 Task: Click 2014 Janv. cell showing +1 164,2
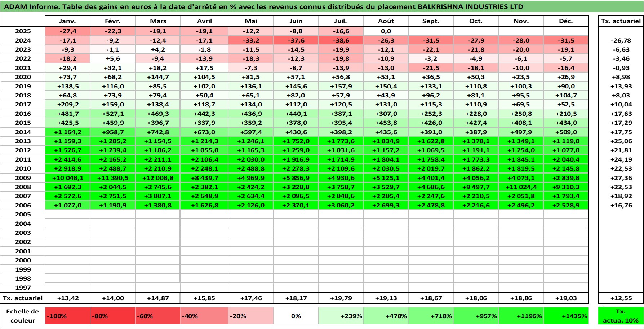tap(67, 132)
